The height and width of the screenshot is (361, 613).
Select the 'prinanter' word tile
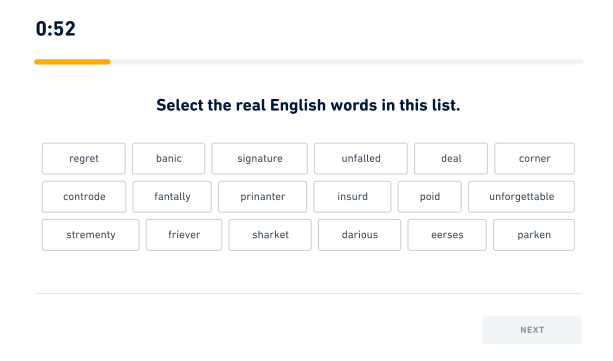point(262,197)
